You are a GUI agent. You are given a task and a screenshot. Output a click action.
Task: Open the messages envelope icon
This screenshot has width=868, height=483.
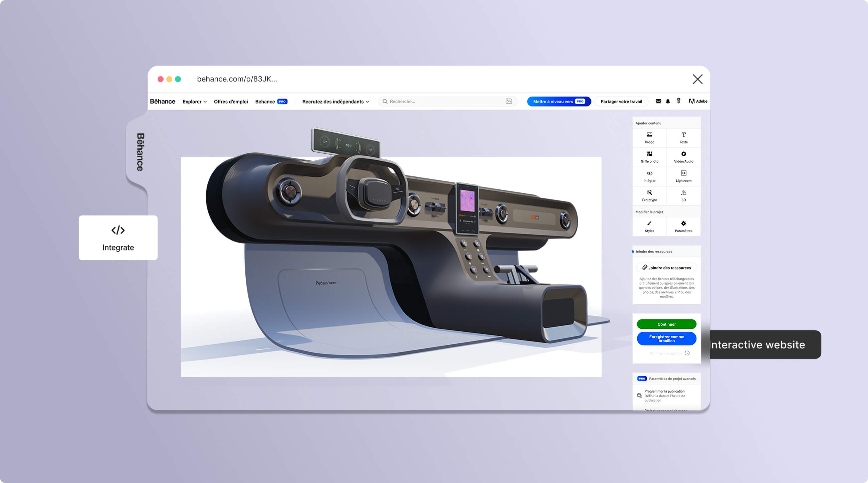click(x=658, y=101)
